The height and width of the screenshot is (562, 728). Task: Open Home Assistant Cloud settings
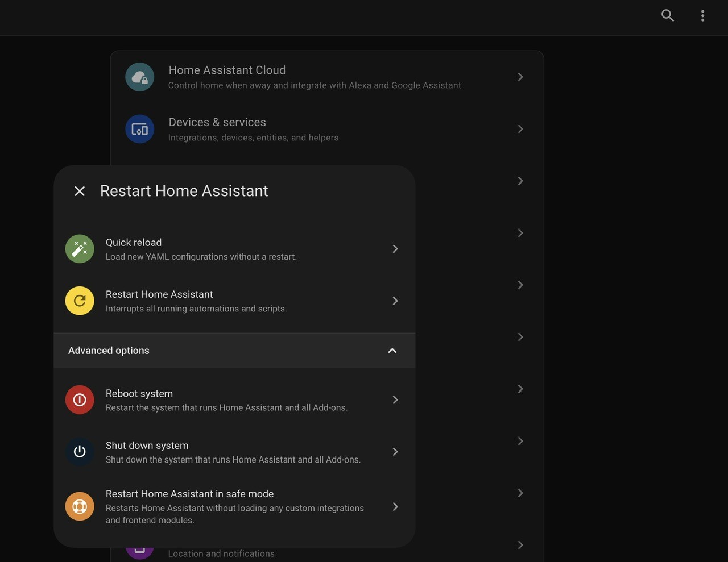(327, 77)
